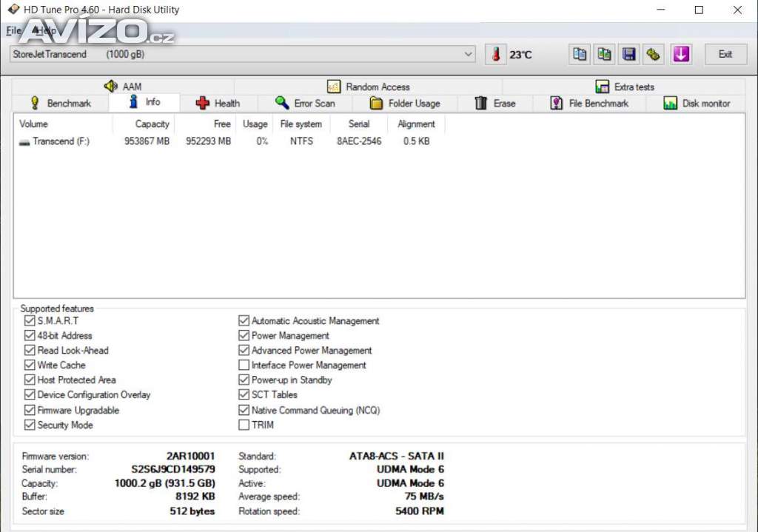Toggle Automatic Acoustic Management checkbox
758x532 pixels.
[244, 321]
